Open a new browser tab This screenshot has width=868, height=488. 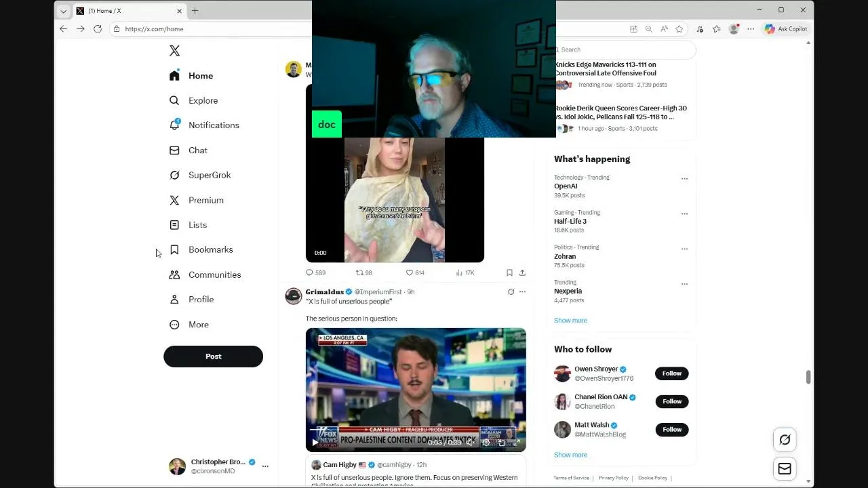click(195, 11)
